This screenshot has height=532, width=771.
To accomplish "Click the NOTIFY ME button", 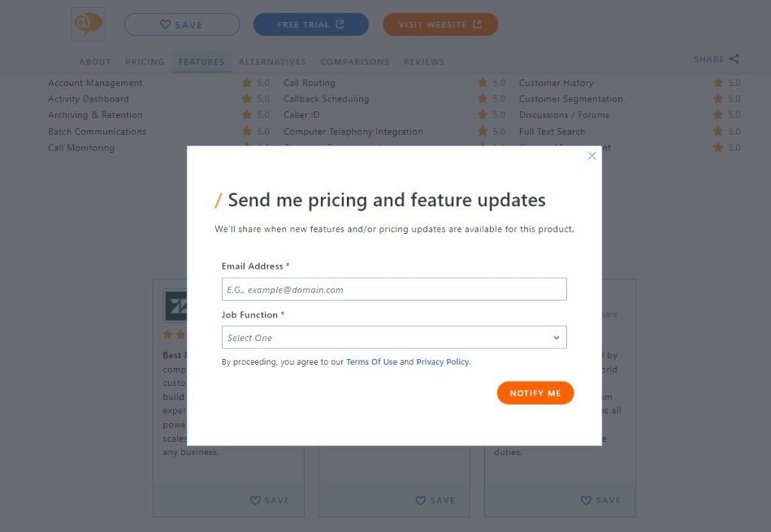I will click(x=535, y=392).
